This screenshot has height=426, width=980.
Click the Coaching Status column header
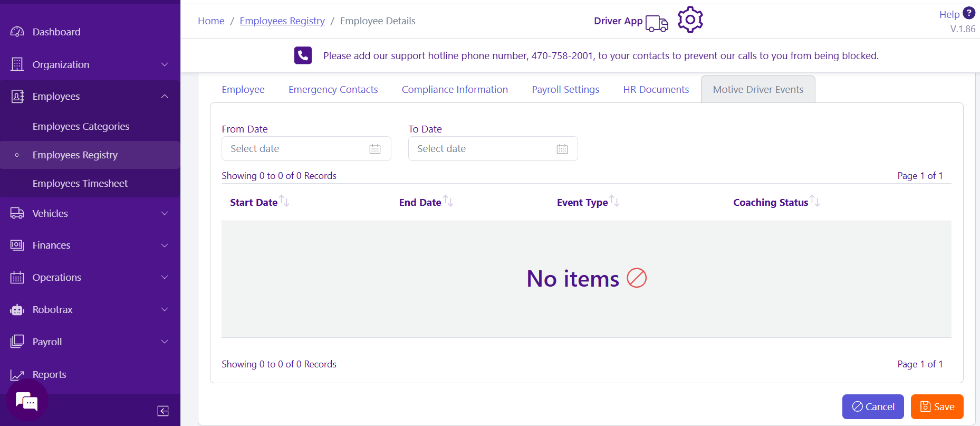pos(771,203)
